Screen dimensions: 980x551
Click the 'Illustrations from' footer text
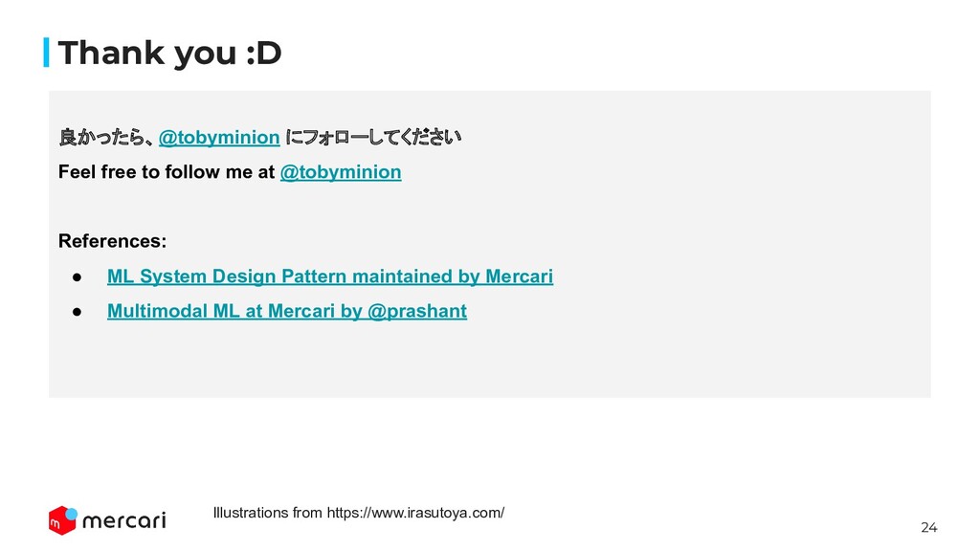268,513
